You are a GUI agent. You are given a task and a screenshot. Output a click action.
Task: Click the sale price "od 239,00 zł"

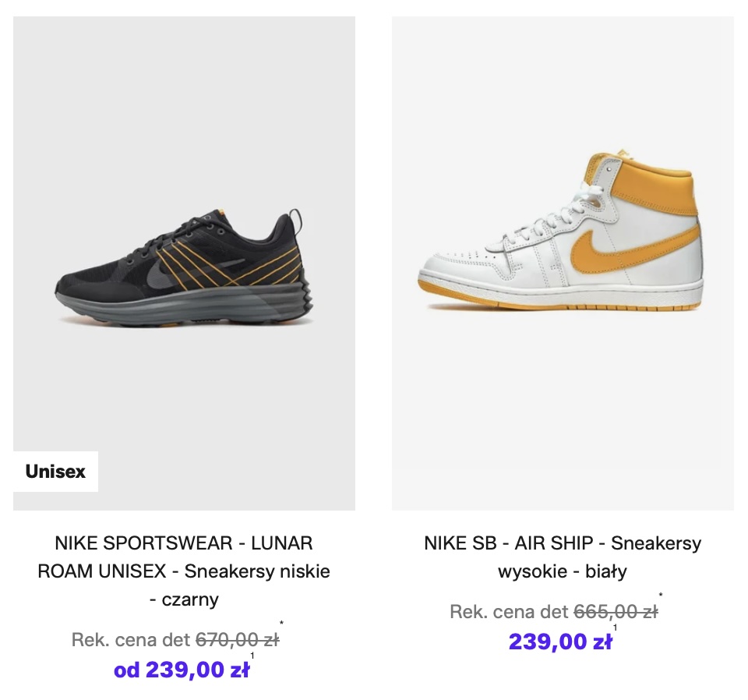click(x=182, y=670)
